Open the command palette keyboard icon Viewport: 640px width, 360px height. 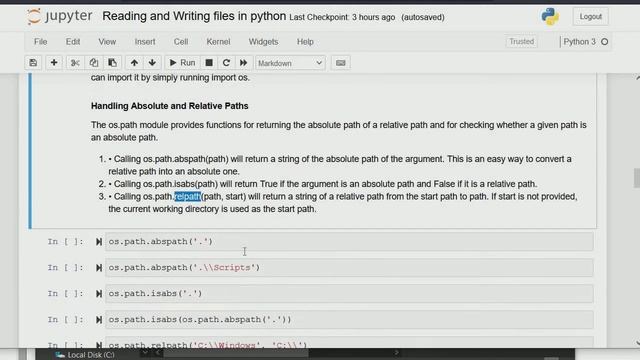click(340, 63)
